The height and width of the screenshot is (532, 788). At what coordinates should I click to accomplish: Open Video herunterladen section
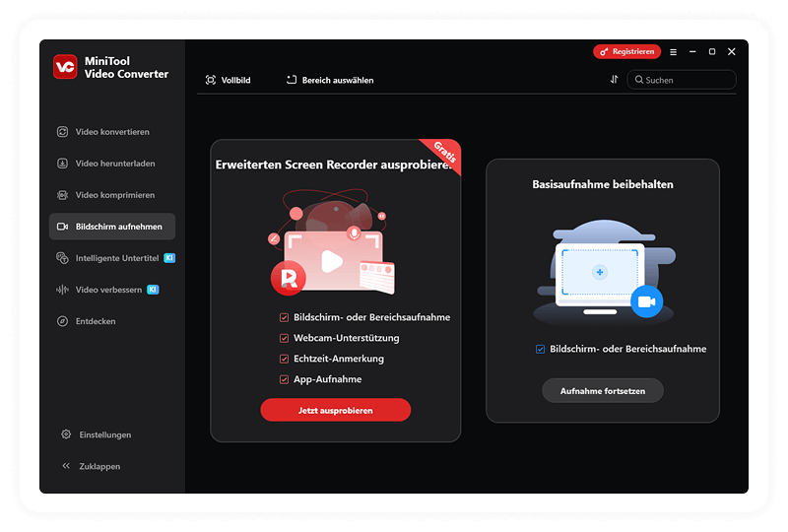[x=112, y=164]
